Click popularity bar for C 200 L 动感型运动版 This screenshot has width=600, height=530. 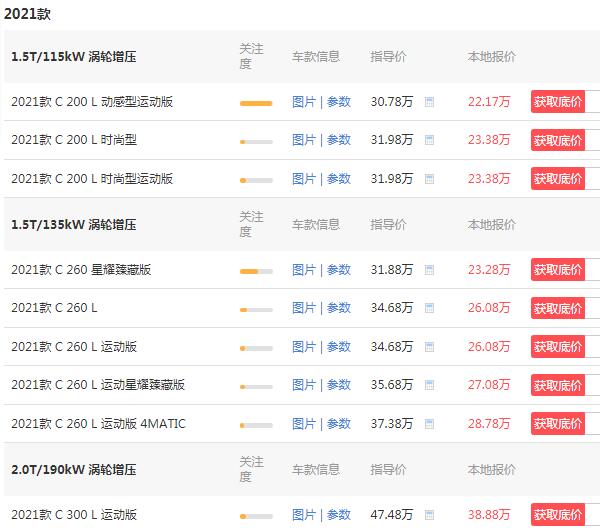click(x=256, y=103)
